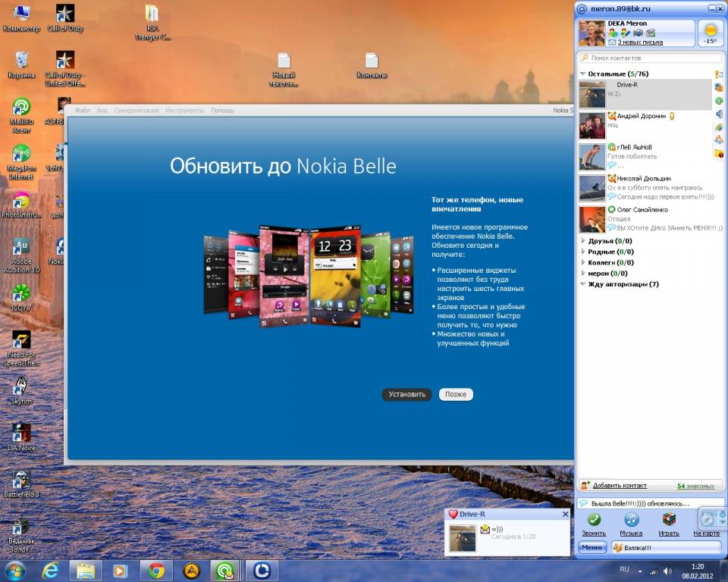Open the PhotoInstrument desktop shortcut
The width and height of the screenshot is (728, 582).
click(x=21, y=205)
